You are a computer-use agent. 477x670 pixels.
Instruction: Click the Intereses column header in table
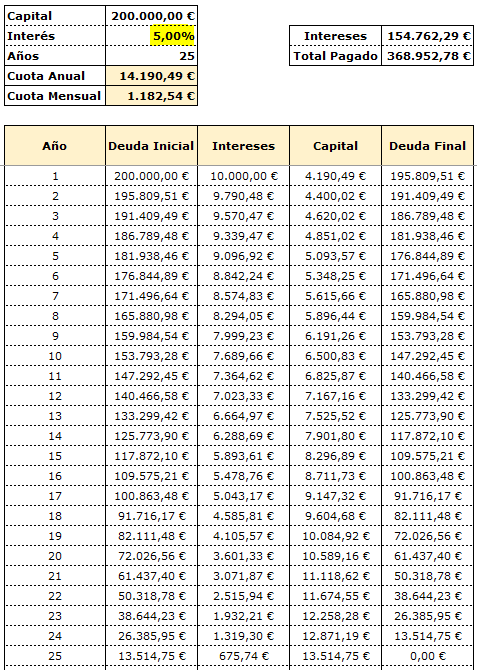coord(243,146)
